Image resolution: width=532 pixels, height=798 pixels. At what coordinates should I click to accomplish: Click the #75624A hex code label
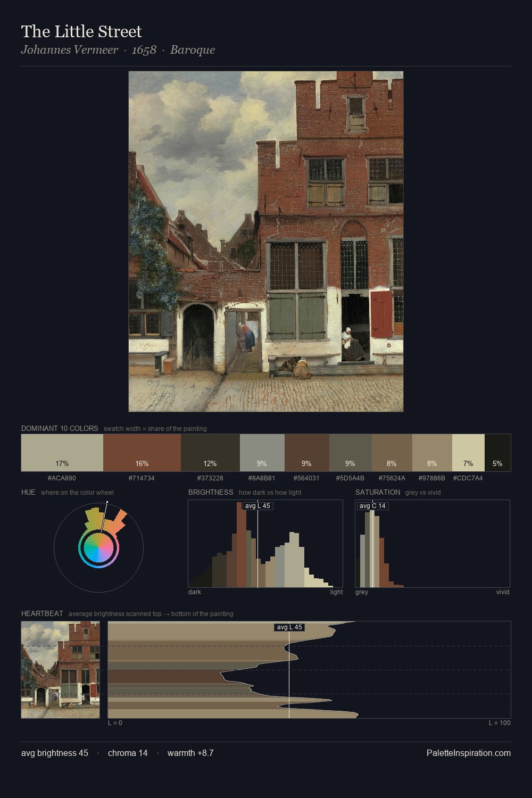392,478
